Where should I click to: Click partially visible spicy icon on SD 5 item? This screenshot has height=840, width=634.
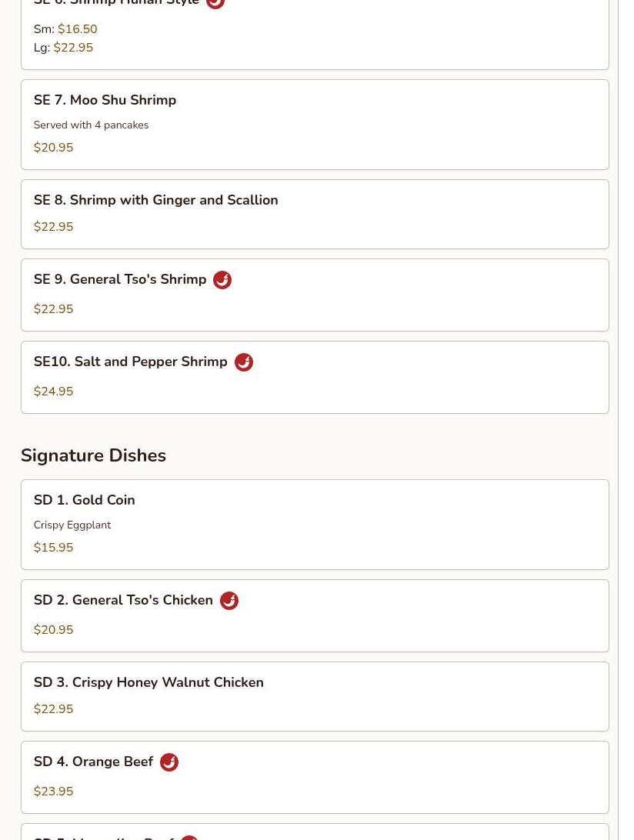189,838
